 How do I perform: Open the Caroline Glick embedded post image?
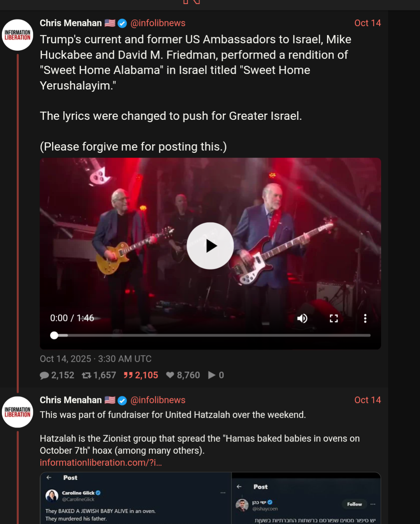pos(136,498)
